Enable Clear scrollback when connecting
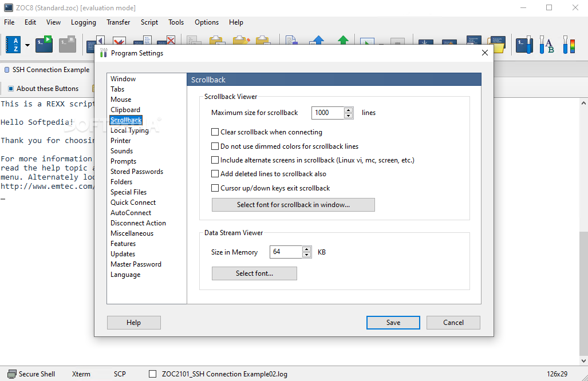 (215, 132)
